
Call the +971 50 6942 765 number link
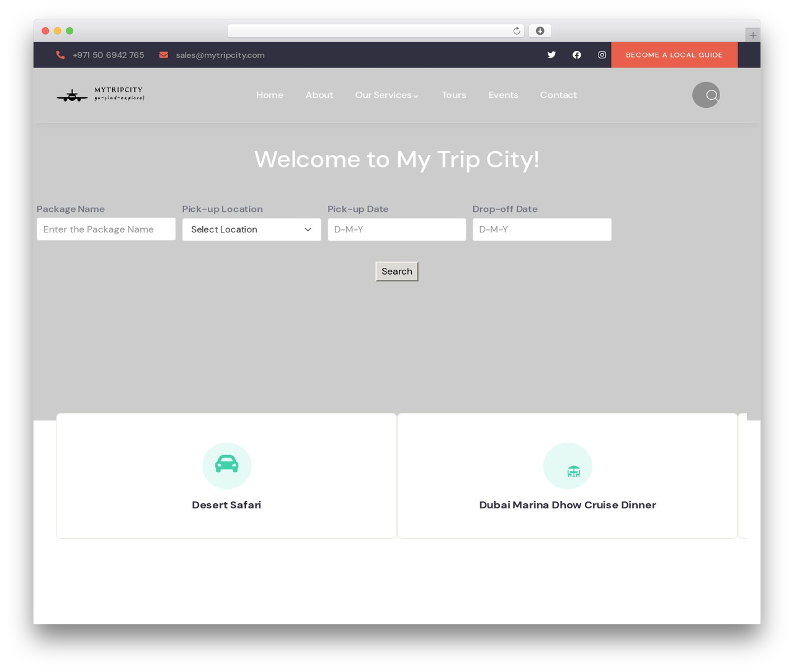coord(108,55)
